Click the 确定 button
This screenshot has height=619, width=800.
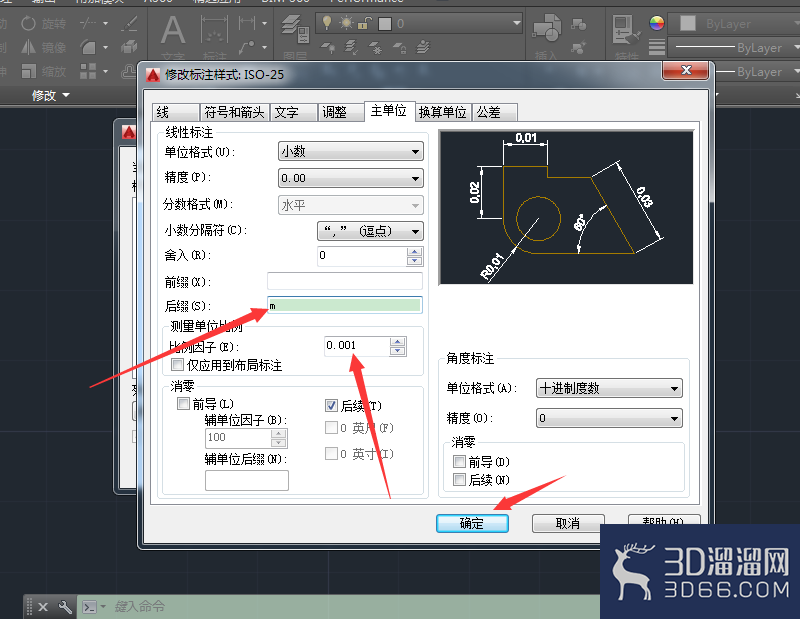point(472,523)
